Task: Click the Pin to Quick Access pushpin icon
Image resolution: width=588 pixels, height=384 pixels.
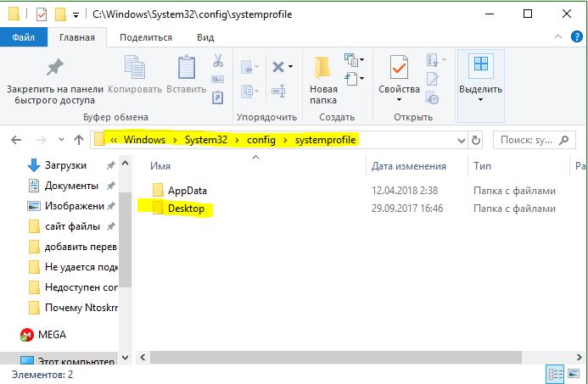Action: click(55, 68)
